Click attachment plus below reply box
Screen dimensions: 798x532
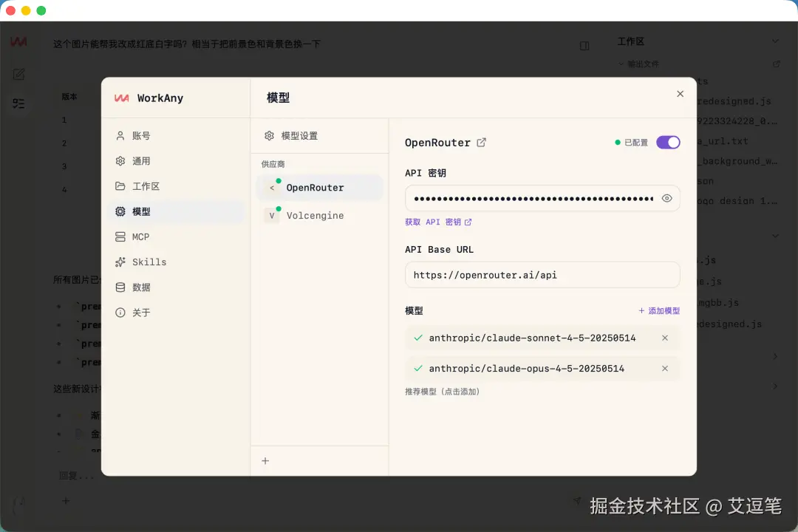(66, 501)
